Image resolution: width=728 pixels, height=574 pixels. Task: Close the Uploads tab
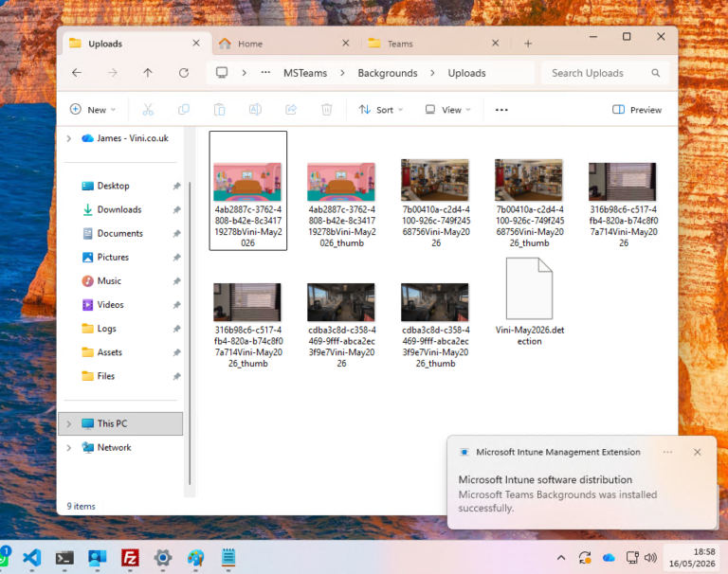tap(196, 44)
